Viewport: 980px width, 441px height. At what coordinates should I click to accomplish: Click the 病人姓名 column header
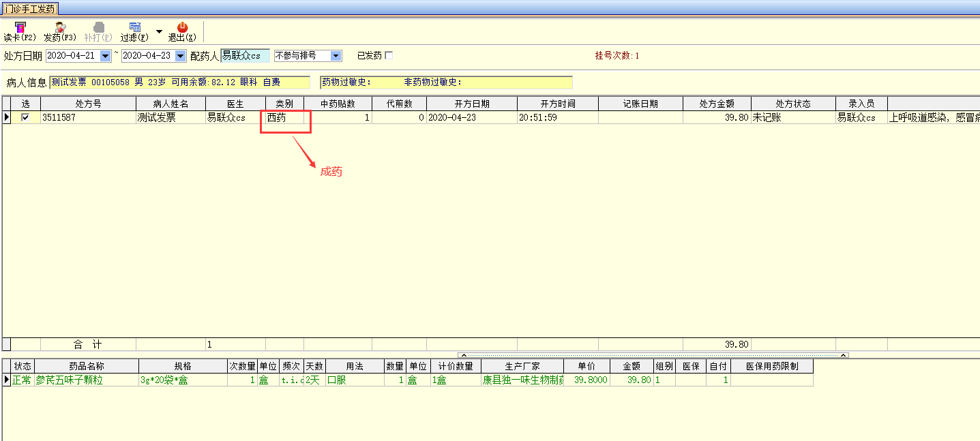click(170, 104)
